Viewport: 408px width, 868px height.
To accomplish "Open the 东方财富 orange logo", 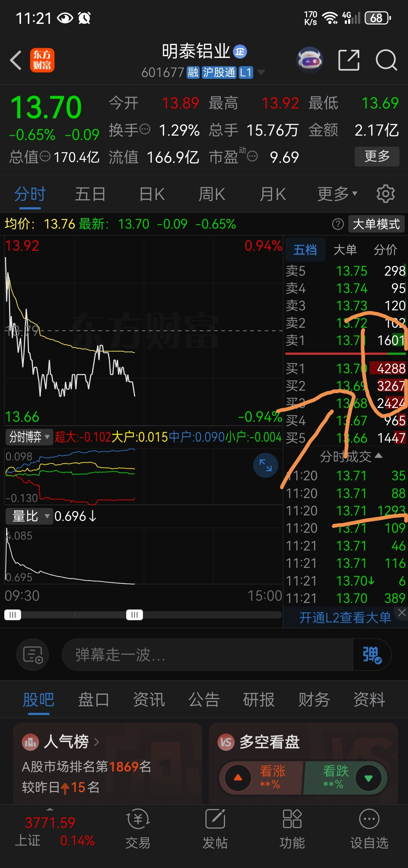I will click(42, 60).
